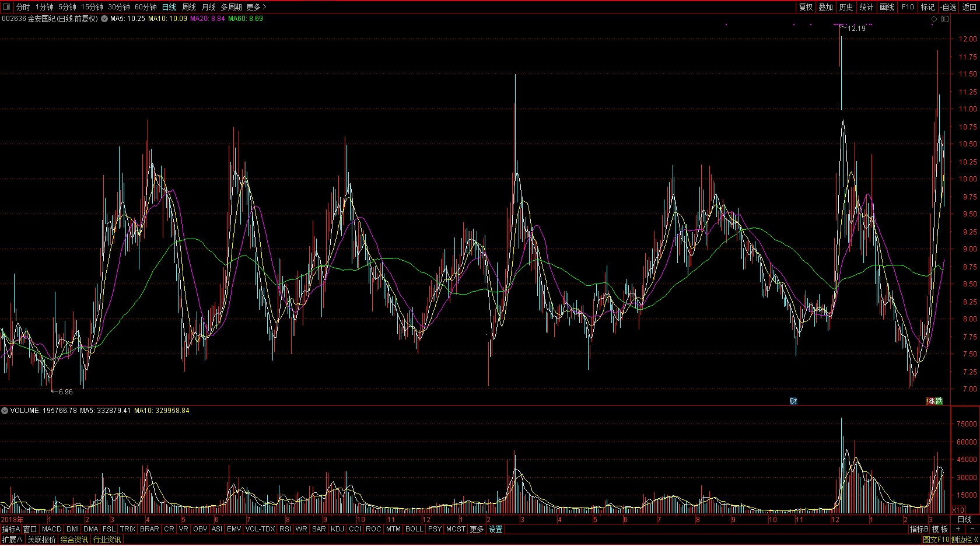Remove stock via -自选 button
980x546 pixels.
point(949,7)
